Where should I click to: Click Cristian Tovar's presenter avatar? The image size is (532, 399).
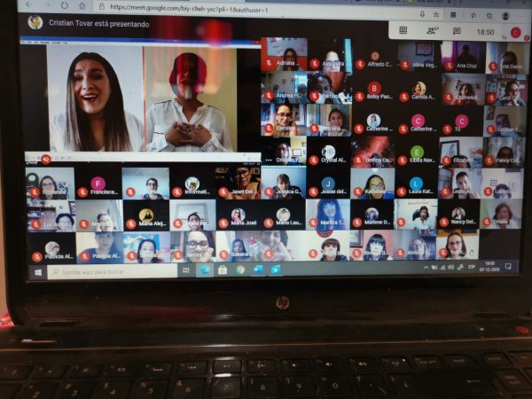pos(35,22)
